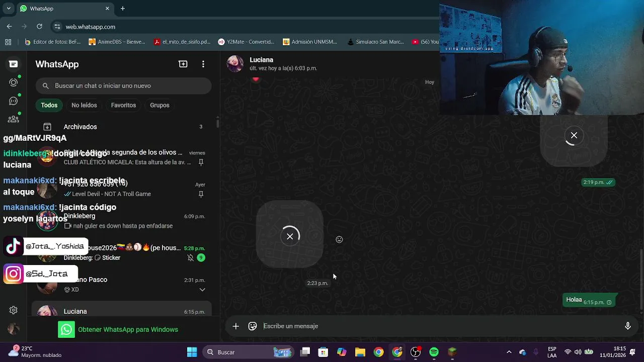Open the Archivados chats row

122,127
